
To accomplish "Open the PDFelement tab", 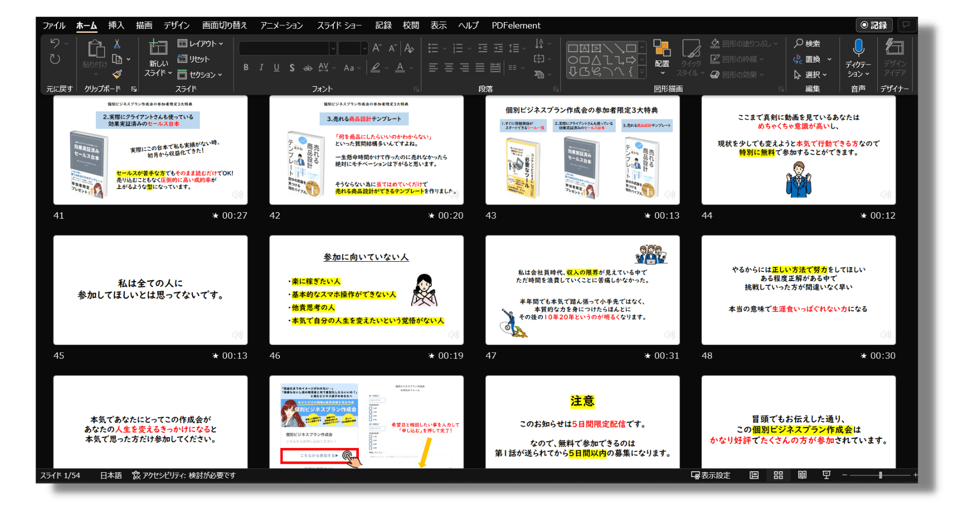I will click(x=516, y=25).
